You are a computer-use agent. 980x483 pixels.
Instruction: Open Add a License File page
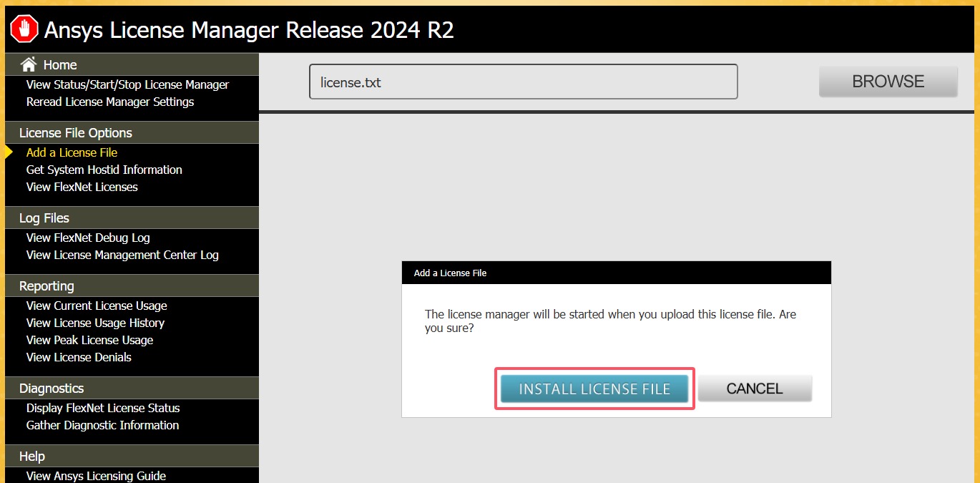coord(72,152)
